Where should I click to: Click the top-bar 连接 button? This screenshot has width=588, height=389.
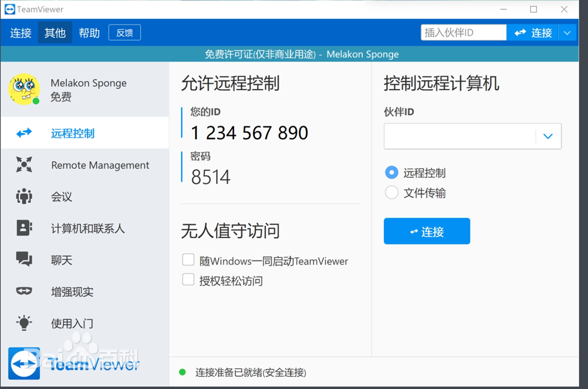533,33
